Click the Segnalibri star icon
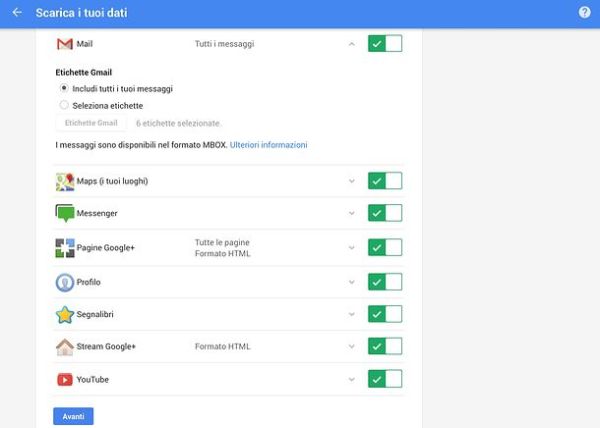The width and height of the screenshot is (600, 428). point(65,315)
